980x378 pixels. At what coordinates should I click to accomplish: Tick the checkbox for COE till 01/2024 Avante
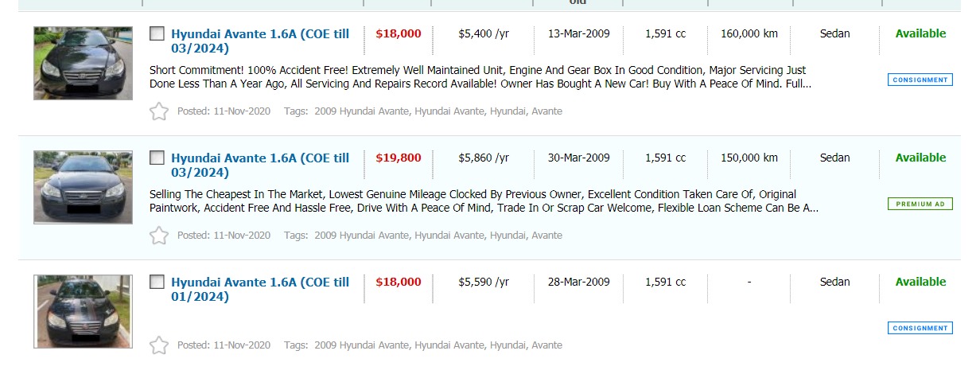(157, 283)
